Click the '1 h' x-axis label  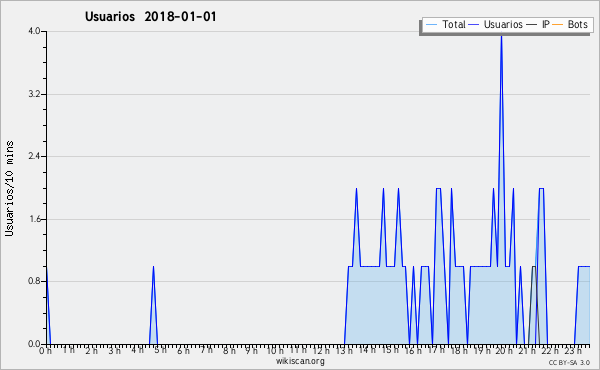[69, 350]
